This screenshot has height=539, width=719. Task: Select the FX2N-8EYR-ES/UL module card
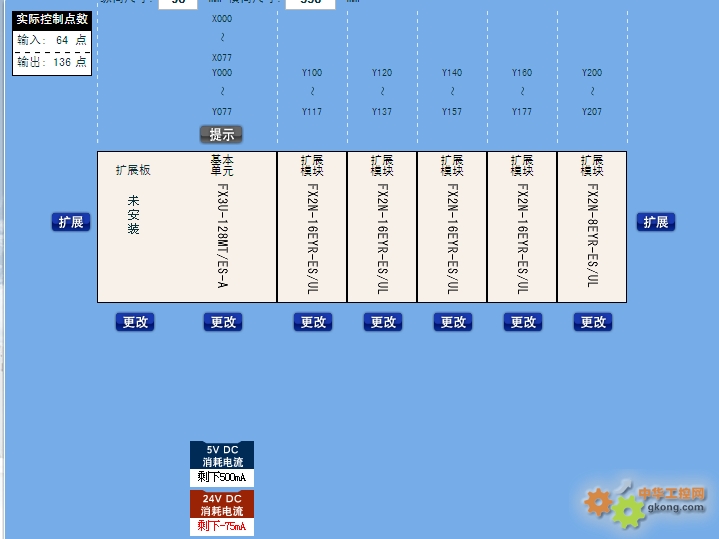point(592,227)
